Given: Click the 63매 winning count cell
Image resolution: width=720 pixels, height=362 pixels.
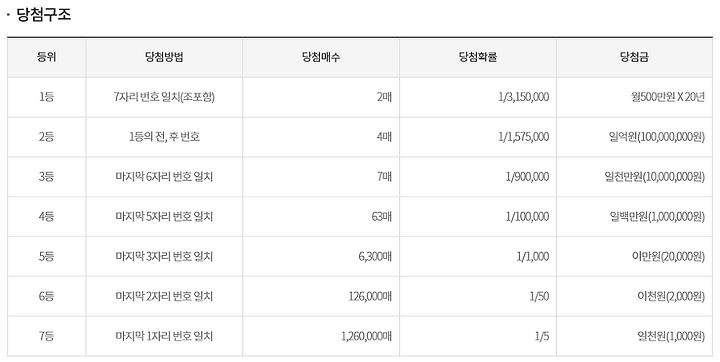Looking at the screenshot, I should coord(321,216).
